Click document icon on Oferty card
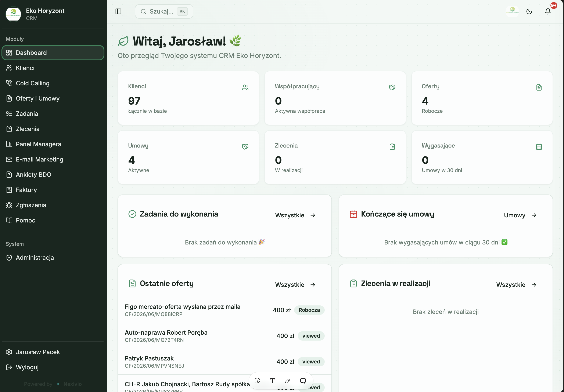564x392 pixels. tap(539, 87)
